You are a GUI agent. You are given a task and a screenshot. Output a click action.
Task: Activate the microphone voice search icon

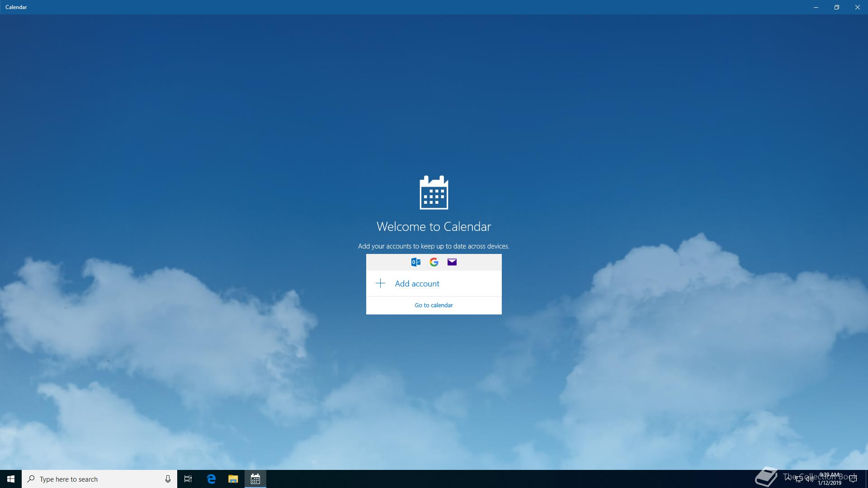coord(168,479)
